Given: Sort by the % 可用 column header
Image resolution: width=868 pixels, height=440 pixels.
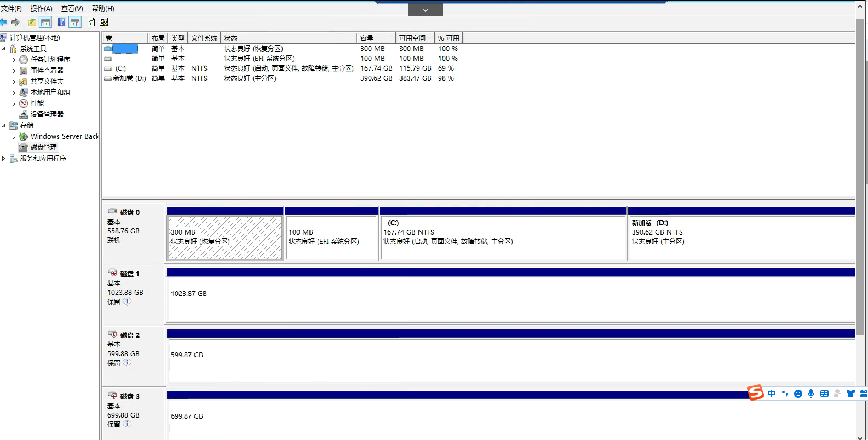Looking at the screenshot, I should tap(449, 38).
